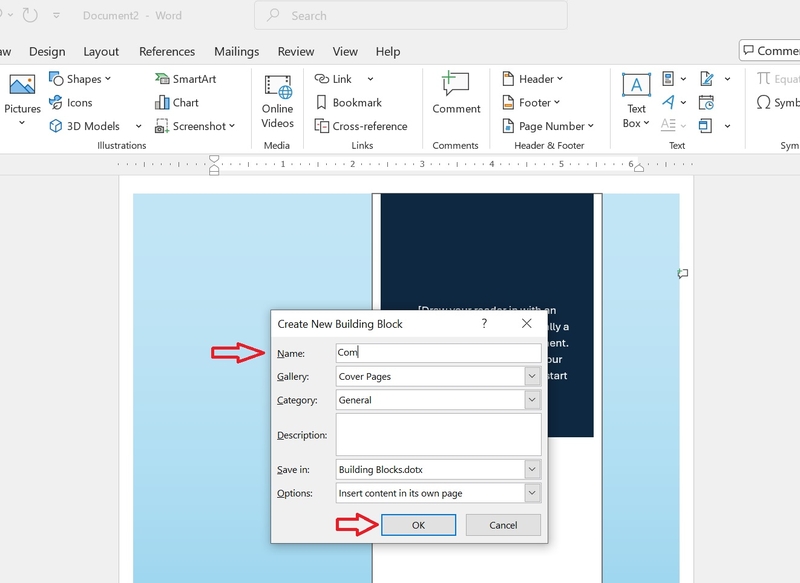Open Customize Quick Access Toolbar dropdown
Screen dimensions: 800x583
[x=57, y=16]
